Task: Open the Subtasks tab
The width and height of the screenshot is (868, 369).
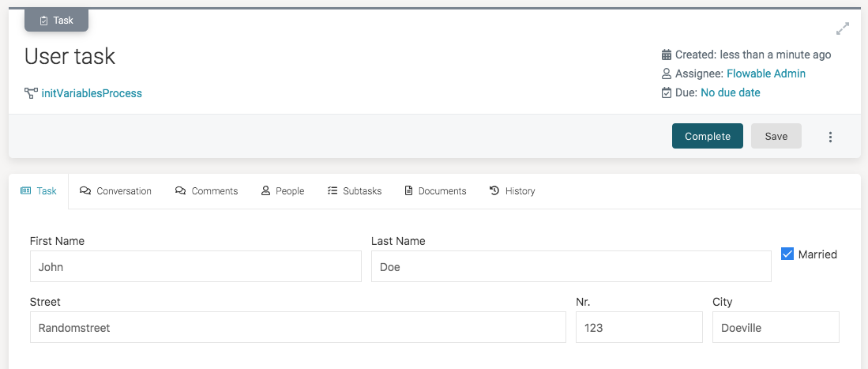Action: pyautogui.click(x=355, y=191)
